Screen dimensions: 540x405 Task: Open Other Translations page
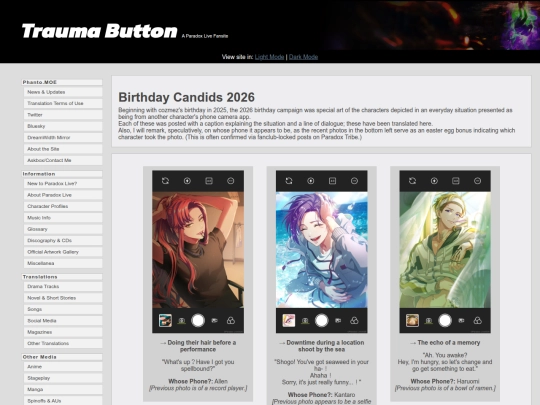click(x=63, y=343)
